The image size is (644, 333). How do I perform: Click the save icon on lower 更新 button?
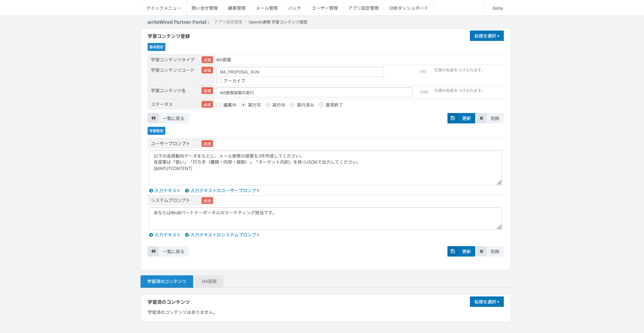453,251
